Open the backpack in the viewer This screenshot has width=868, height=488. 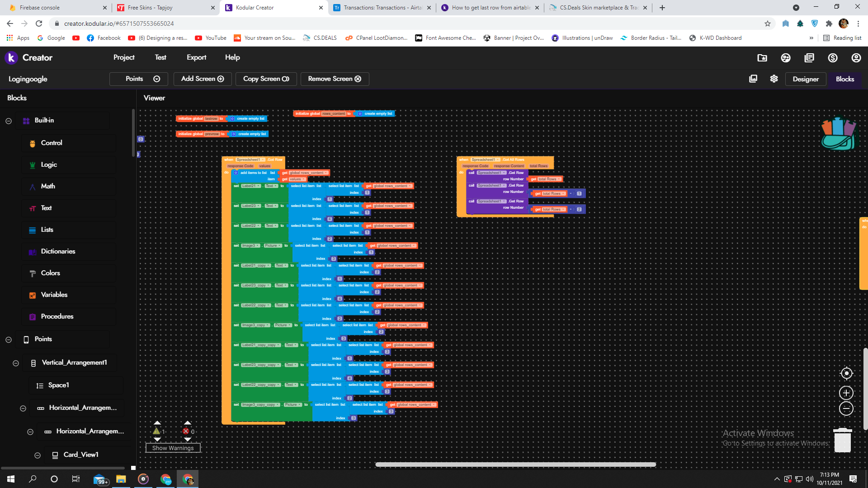tap(839, 134)
